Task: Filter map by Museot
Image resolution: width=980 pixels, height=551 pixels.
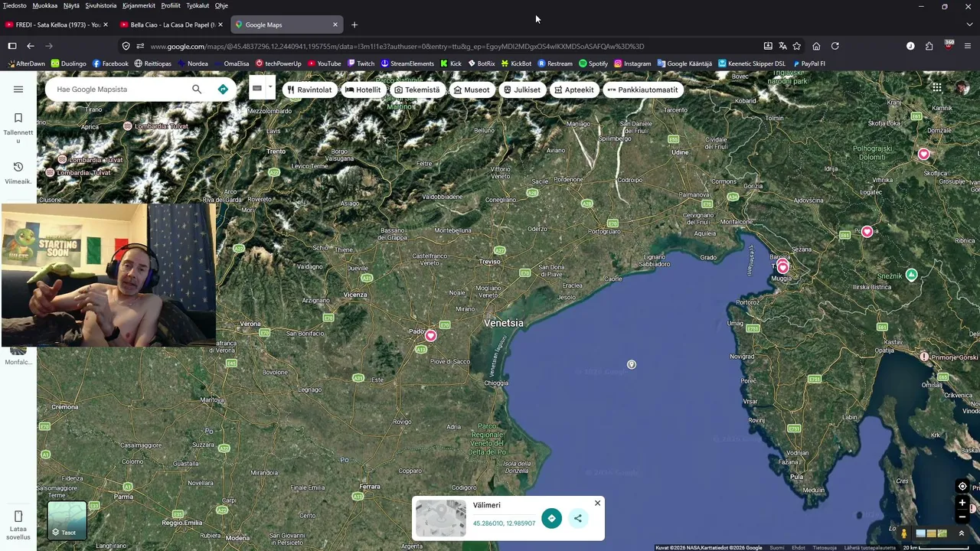Action: [472, 90]
